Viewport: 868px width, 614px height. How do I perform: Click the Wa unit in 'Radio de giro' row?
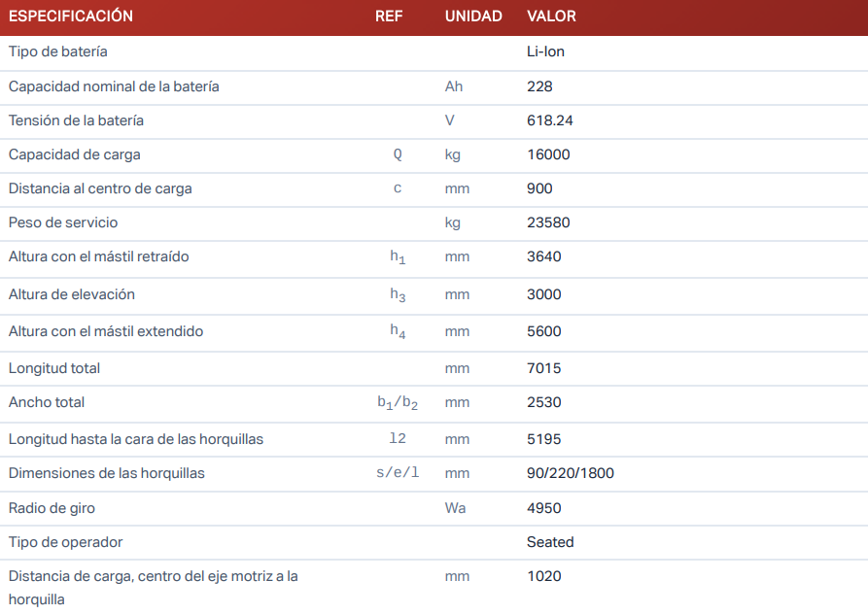(x=455, y=508)
